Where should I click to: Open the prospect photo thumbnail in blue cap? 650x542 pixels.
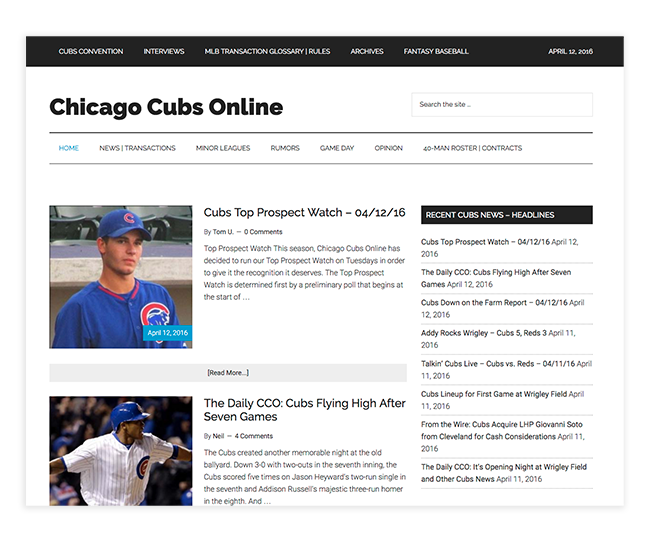pos(121,277)
